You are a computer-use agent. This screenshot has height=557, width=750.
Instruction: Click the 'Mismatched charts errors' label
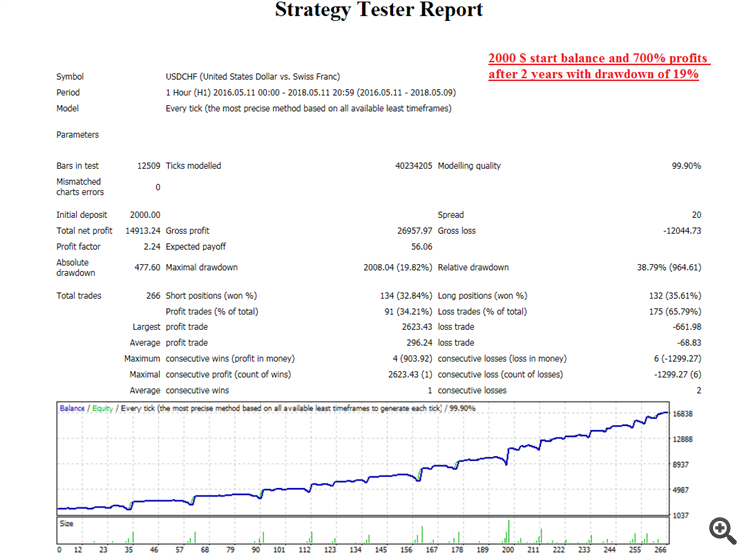80,187
